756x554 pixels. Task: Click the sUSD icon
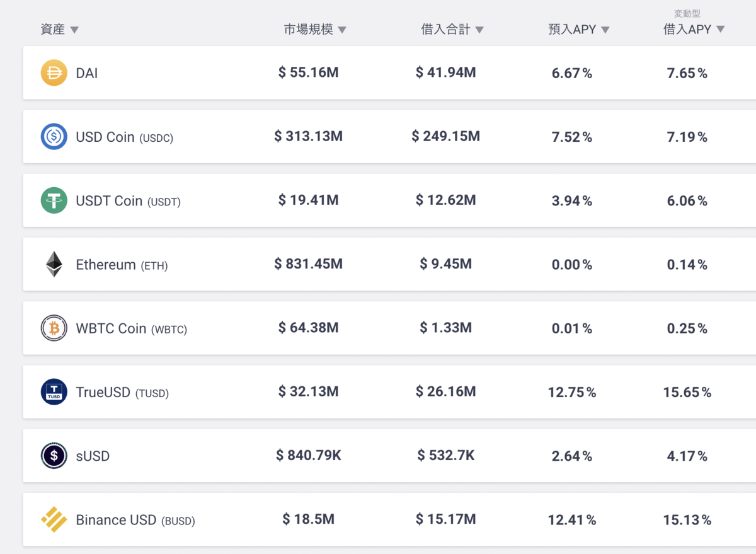[x=54, y=455]
